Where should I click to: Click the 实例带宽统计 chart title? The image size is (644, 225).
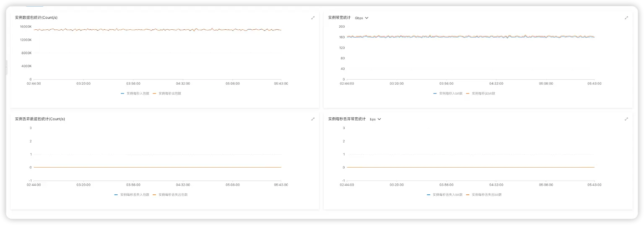pos(339,18)
